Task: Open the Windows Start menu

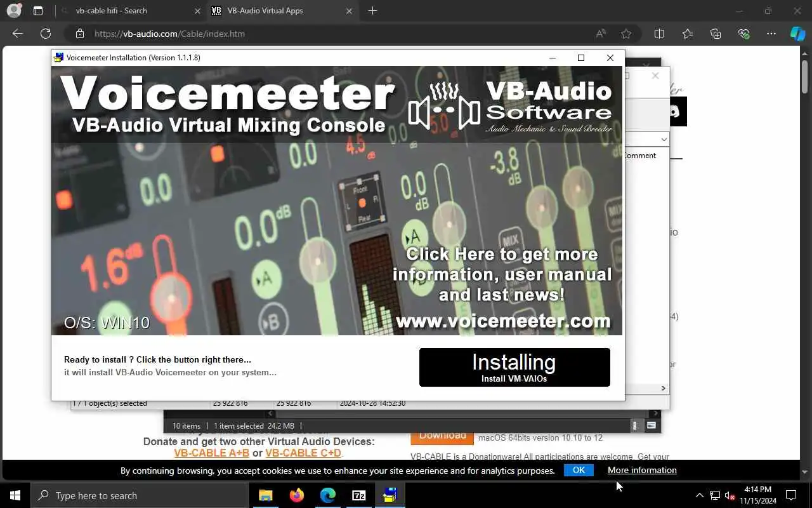Action: click(15, 495)
